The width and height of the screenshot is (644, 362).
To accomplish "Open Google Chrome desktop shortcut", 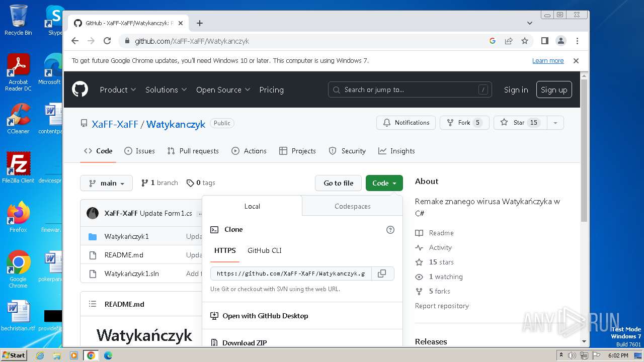I will [18, 269].
